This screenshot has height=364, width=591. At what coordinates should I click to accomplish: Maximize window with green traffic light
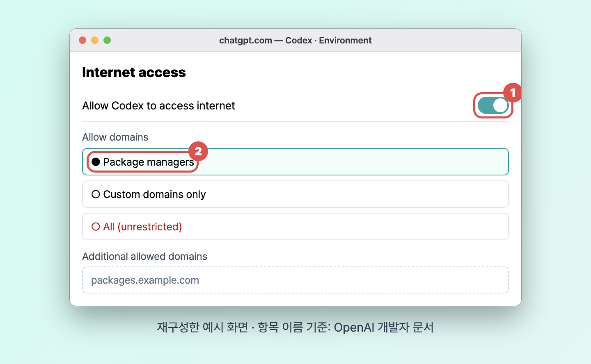pos(107,40)
